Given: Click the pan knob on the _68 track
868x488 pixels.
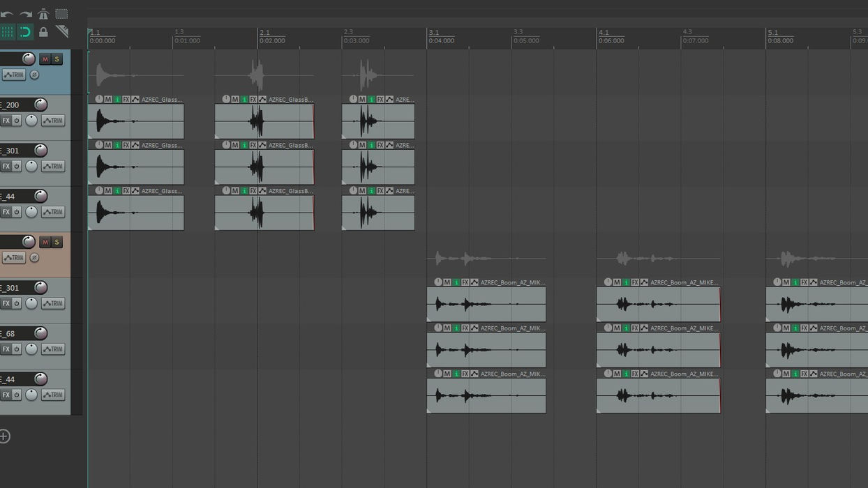Looking at the screenshot, I should point(31,349).
